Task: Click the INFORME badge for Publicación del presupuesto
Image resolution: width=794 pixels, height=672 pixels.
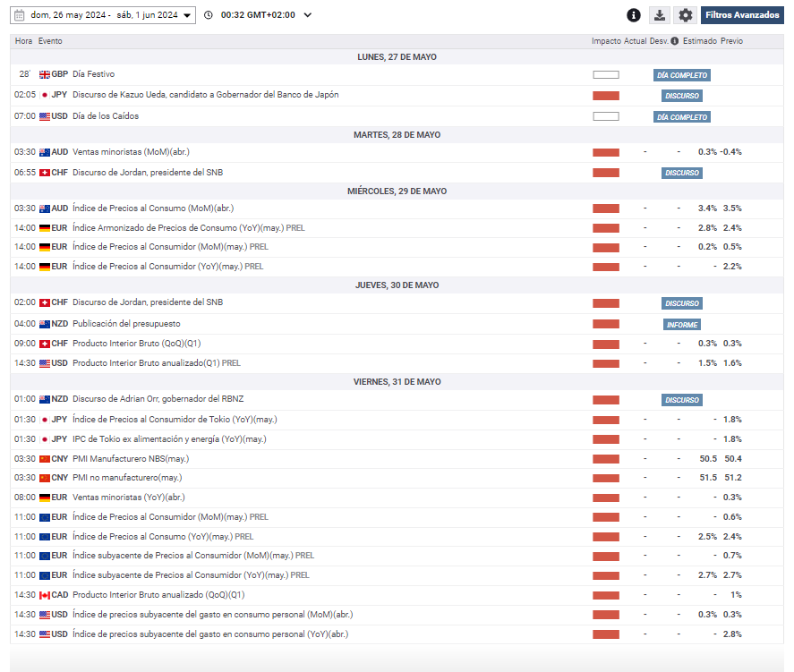Action: pos(681,325)
